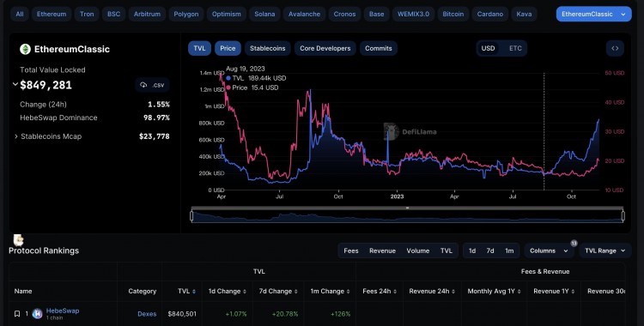Click the Category column header
This screenshot has height=326, width=644.
pos(142,291)
